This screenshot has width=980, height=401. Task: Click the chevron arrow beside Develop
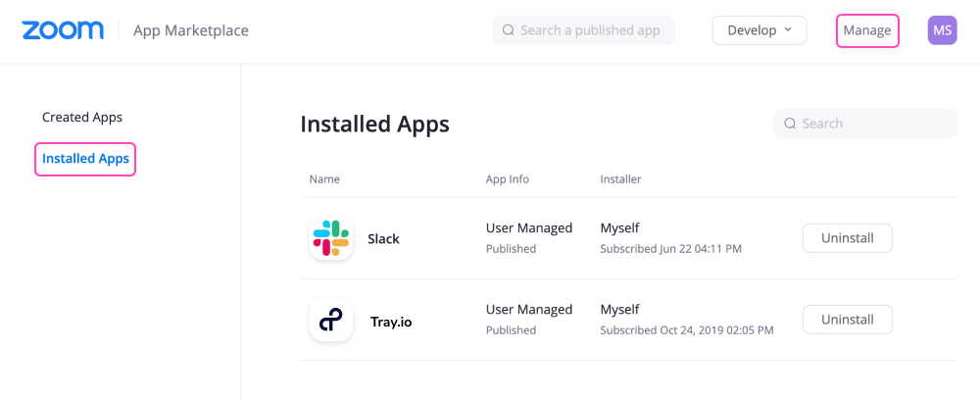coord(787,30)
